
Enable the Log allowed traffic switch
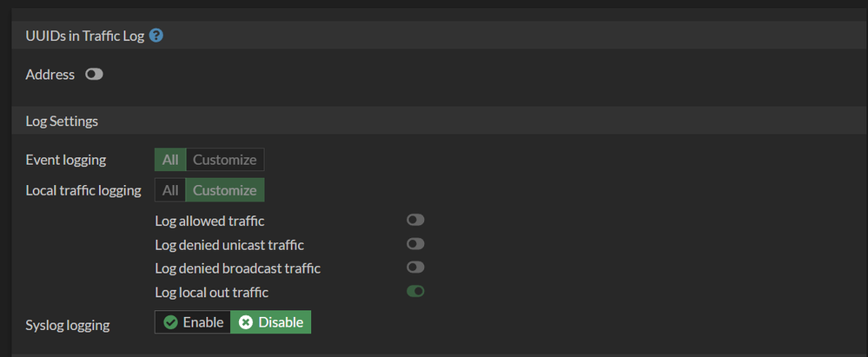coord(415,221)
